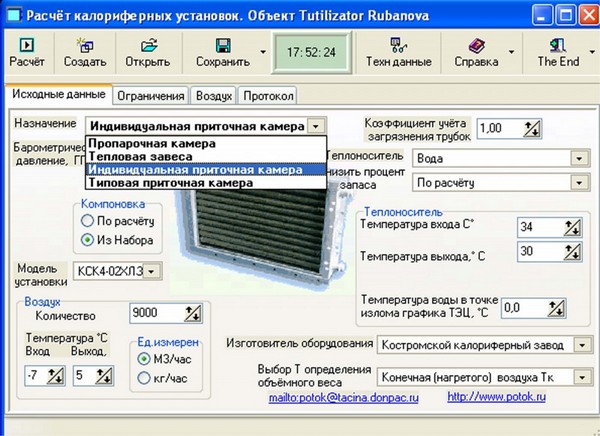Expand the Сохранить dropdown arrow
This screenshot has width=600, height=436.
263,52
